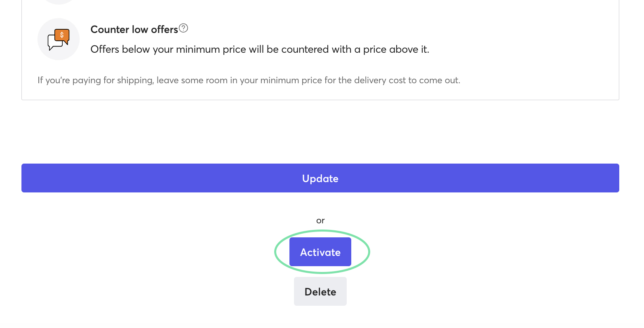
Task: Select the "Counter low offers" heading
Action: 134,30
